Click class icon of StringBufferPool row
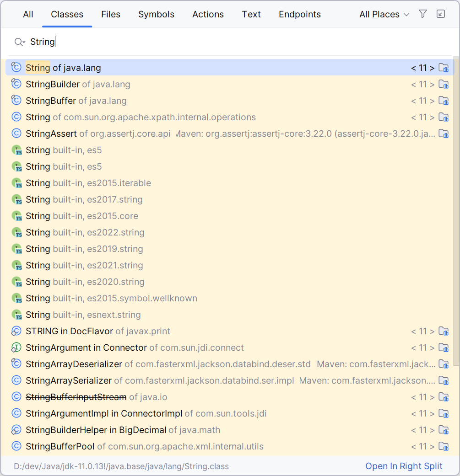The width and height of the screenshot is (460, 476). (16, 446)
